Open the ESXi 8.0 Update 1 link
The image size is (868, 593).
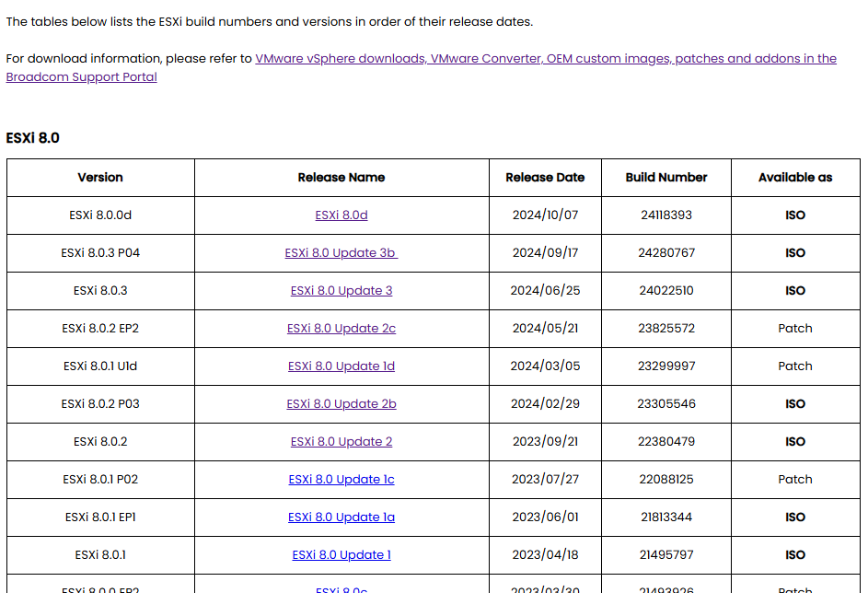click(341, 554)
